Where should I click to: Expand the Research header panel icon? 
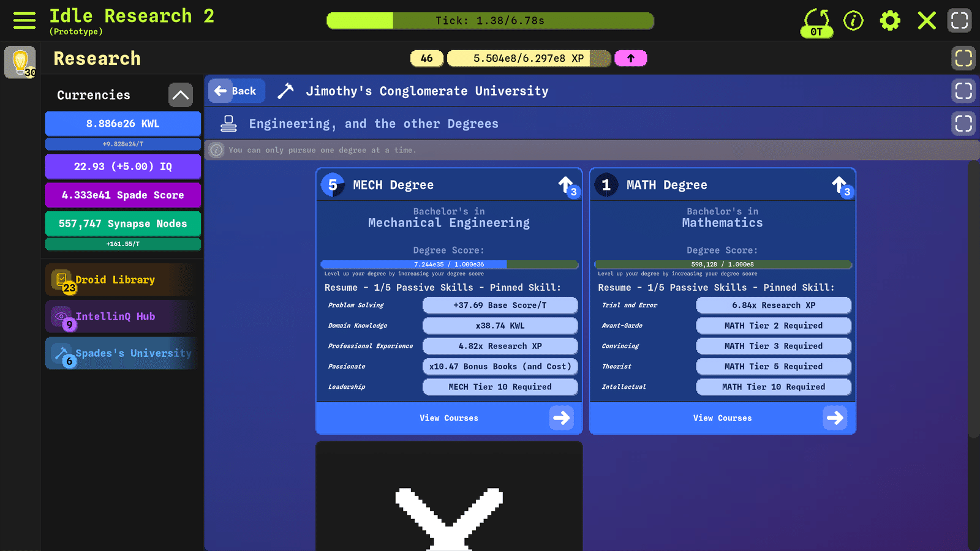point(963,58)
